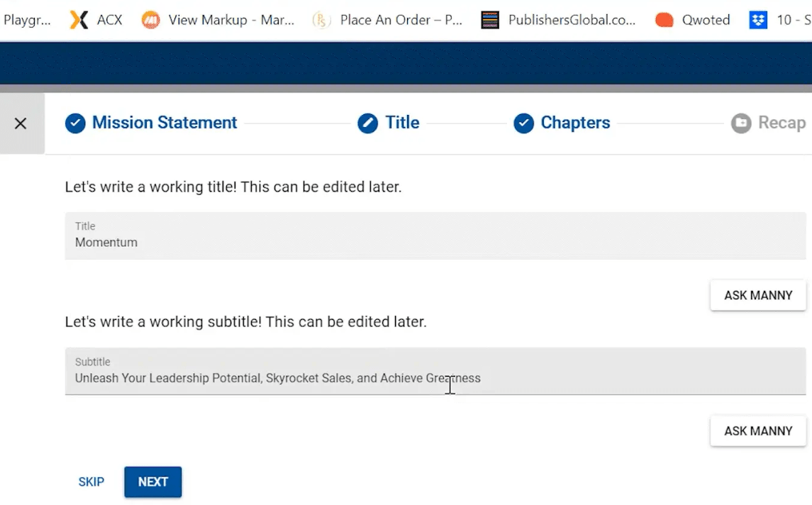Click the SKIP link
Image resolution: width=812 pixels, height=505 pixels.
(91, 482)
